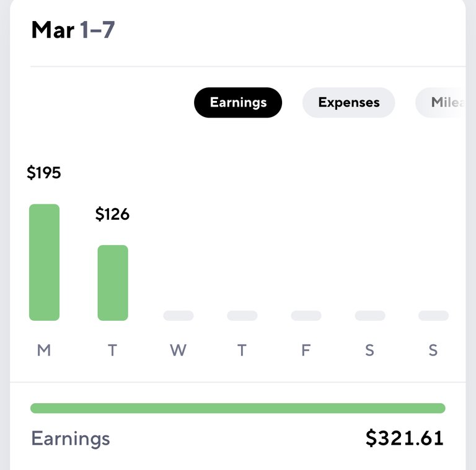Click the M weekday label

[x=44, y=350]
